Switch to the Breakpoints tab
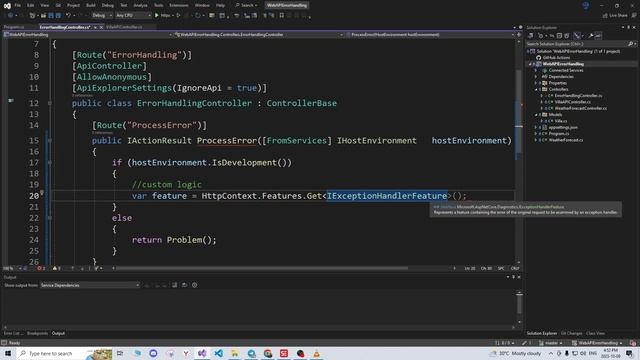The image size is (640, 360). pos(37,333)
